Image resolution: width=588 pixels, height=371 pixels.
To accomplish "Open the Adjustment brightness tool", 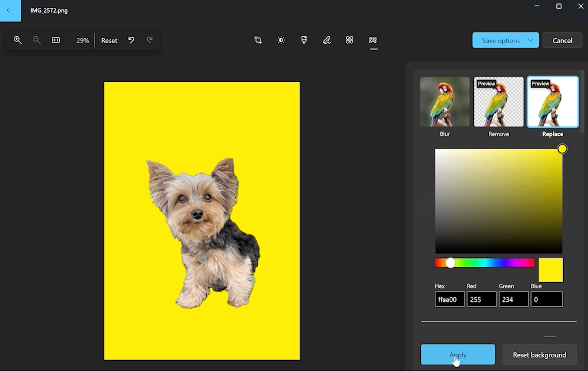I will (x=281, y=40).
